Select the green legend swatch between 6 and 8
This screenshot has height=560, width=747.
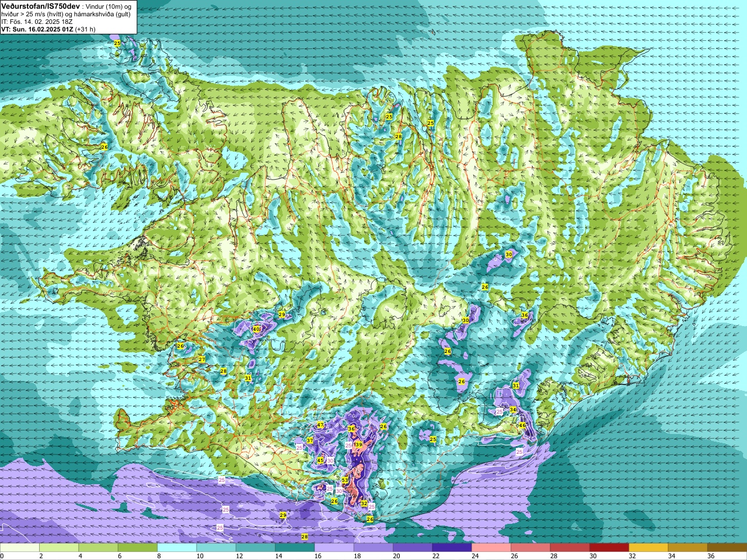138,548
